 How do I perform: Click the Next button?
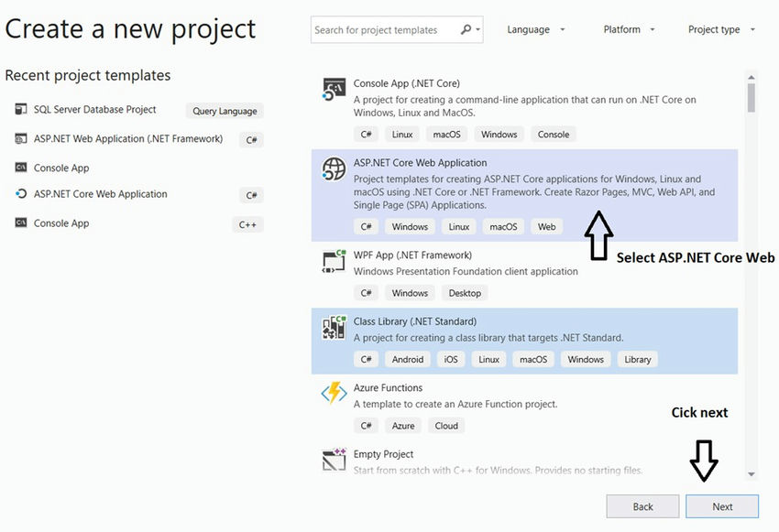click(x=722, y=506)
